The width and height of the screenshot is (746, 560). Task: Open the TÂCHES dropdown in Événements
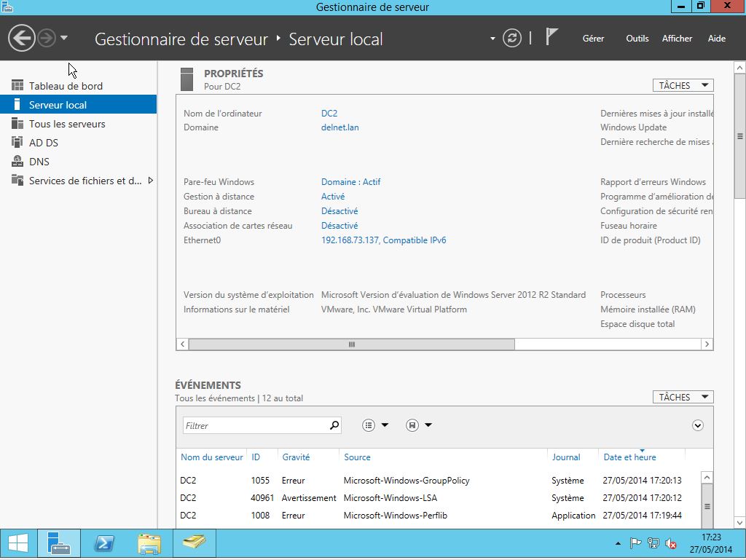683,397
